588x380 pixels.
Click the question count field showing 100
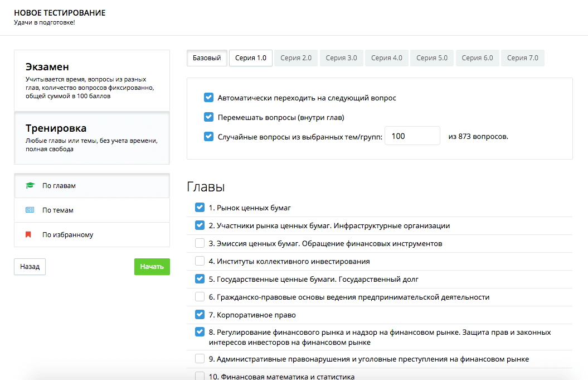coord(412,136)
